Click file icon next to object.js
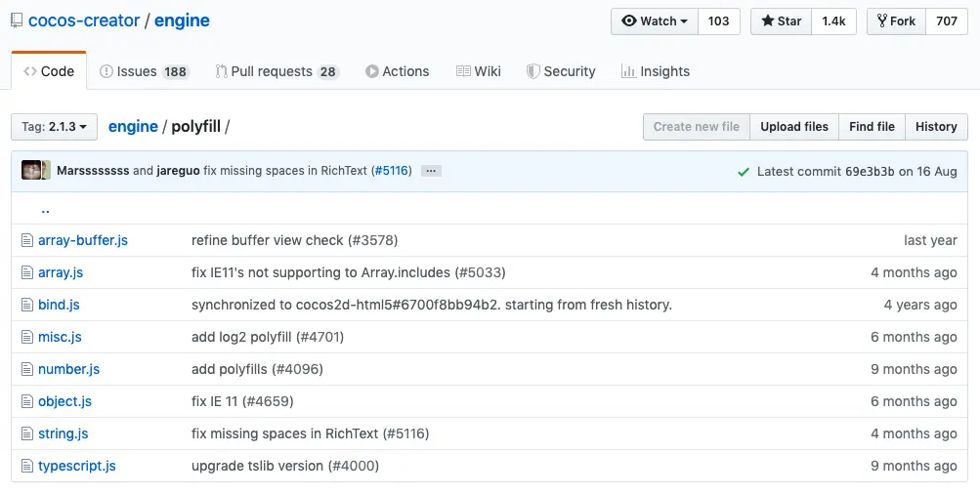The width and height of the screenshot is (980, 494). point(27,401)
